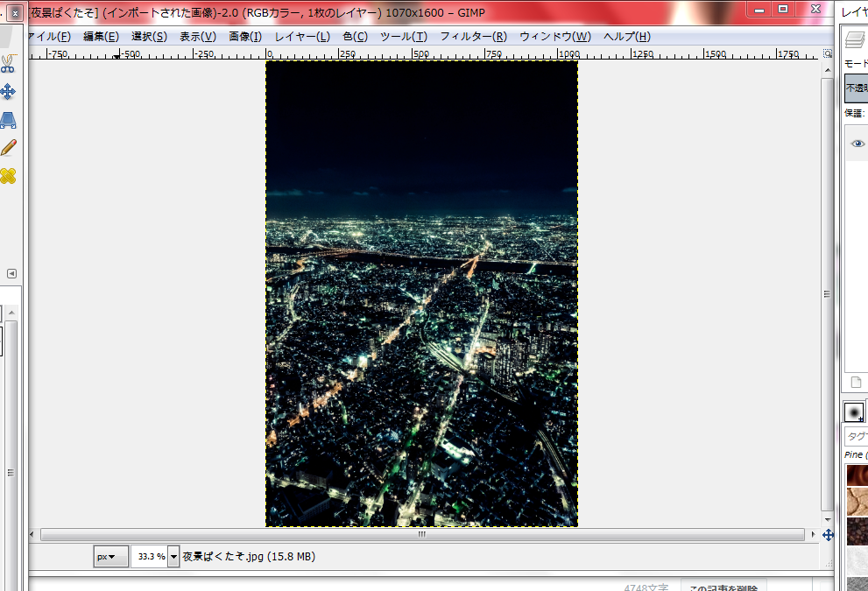Viewport: 868px width, 591px height.
Task: Open the ツール(T) menu
Action: [x=404, y=37]
